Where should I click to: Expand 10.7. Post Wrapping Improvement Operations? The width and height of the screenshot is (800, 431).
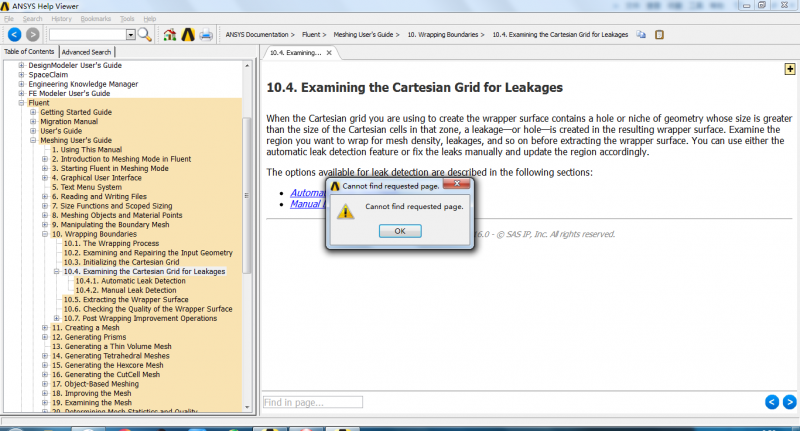(x=57, y=318)
